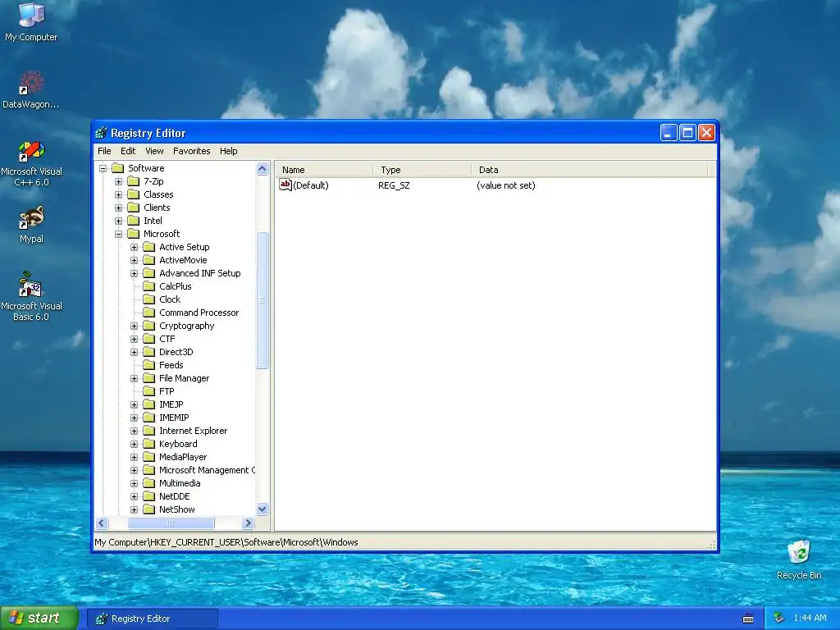Click the Registry Editor taskbar button
840x630 pixels.
pyautogui.click(x=152, y=619)
